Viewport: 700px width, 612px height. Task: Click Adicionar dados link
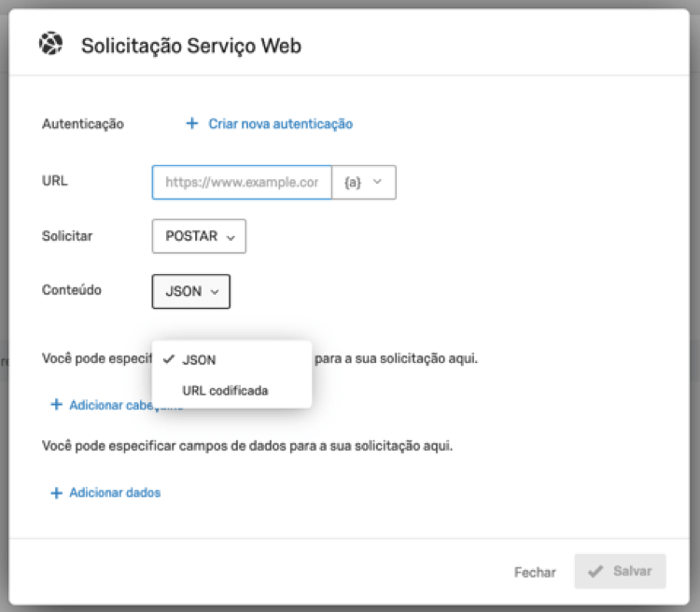[115, 493]
